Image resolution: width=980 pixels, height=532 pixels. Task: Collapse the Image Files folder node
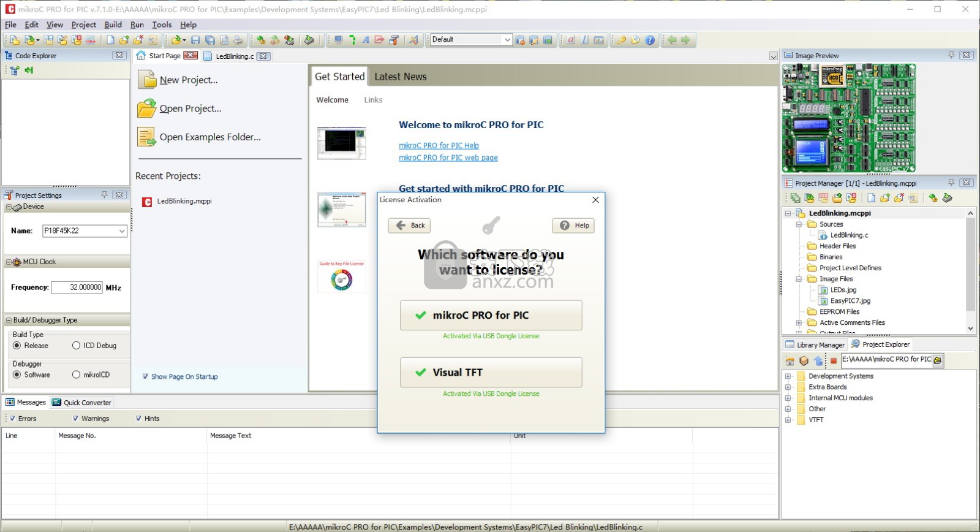click(x=799, y=279)
